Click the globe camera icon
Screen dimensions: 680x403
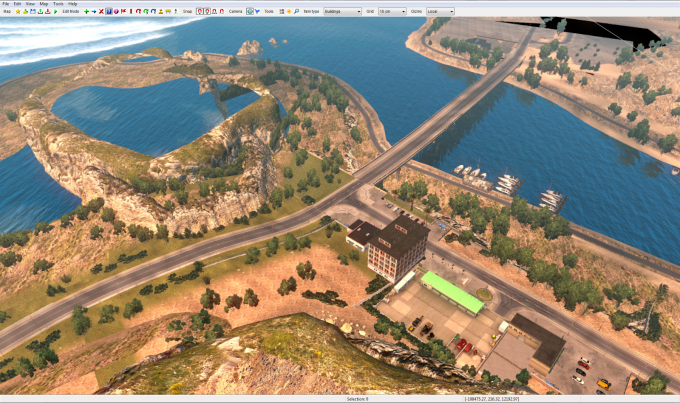(x=250, y=11)
